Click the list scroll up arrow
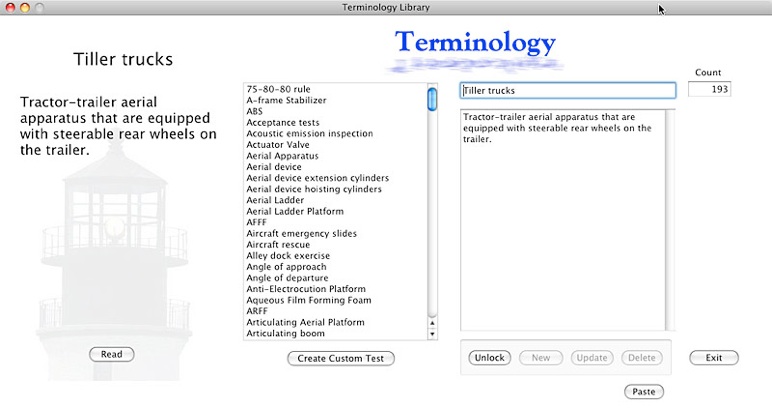This screenshot has height=408, width=772. (432, 323)
